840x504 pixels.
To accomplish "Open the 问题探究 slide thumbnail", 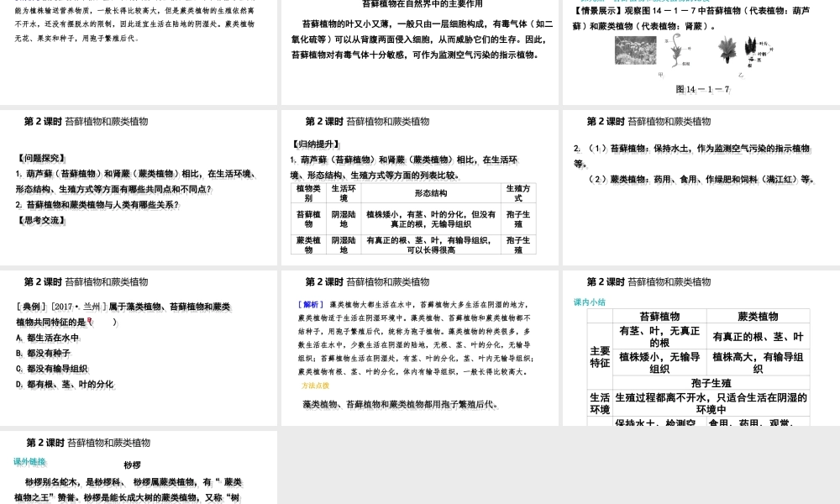I will click(x=139, y=187).
